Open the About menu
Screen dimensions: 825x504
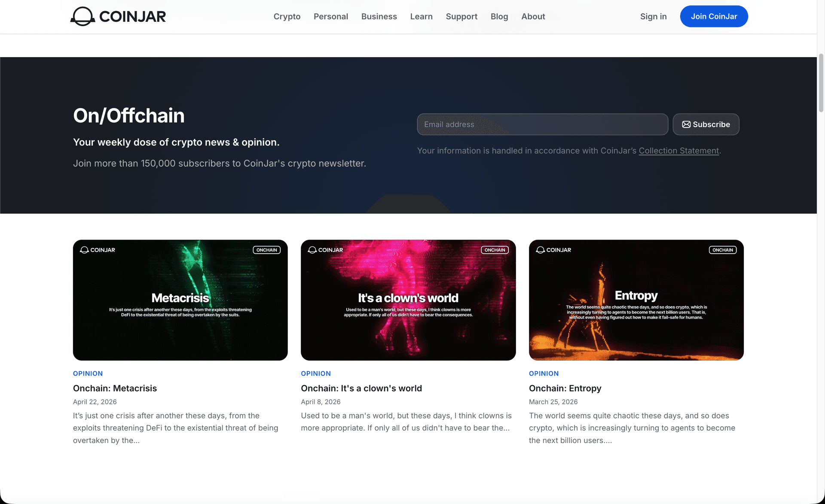pos(533,16)
